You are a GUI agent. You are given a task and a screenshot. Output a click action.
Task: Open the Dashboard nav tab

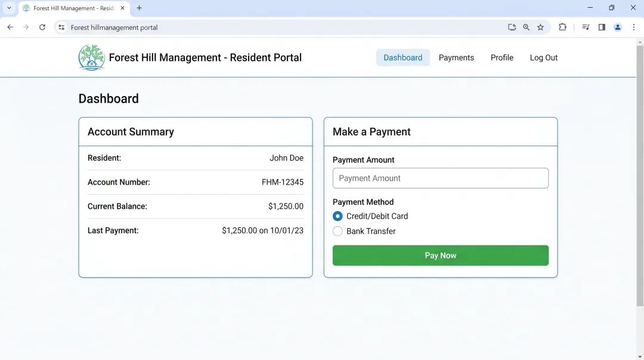pyautogui.click(x=403, y=57)
